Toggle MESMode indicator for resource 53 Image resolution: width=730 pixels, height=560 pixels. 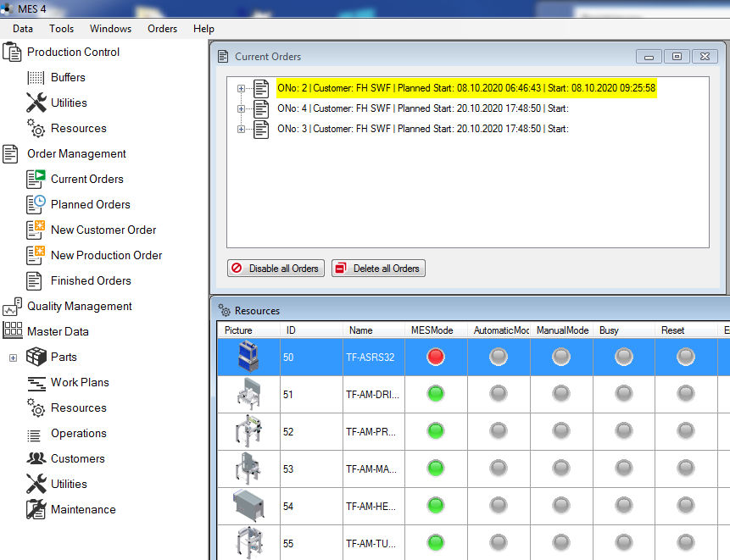coord(436,468)
